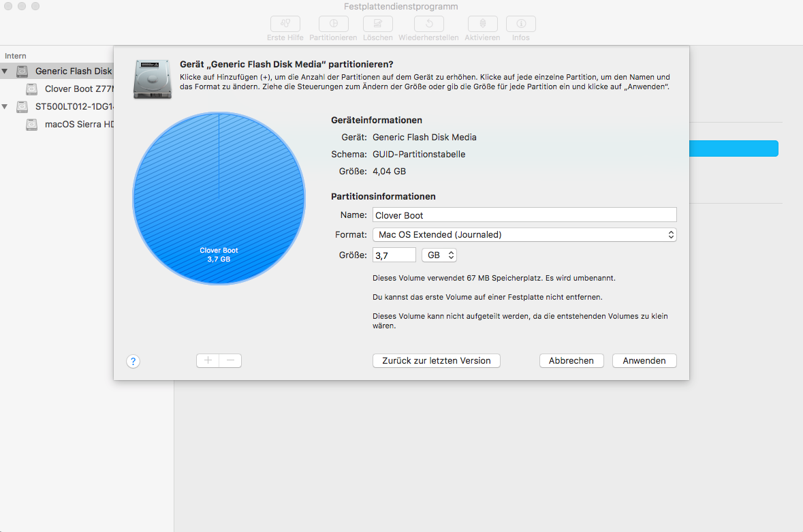Click the Größe size input field
This screenshot has height=532, width=803.
394,255
